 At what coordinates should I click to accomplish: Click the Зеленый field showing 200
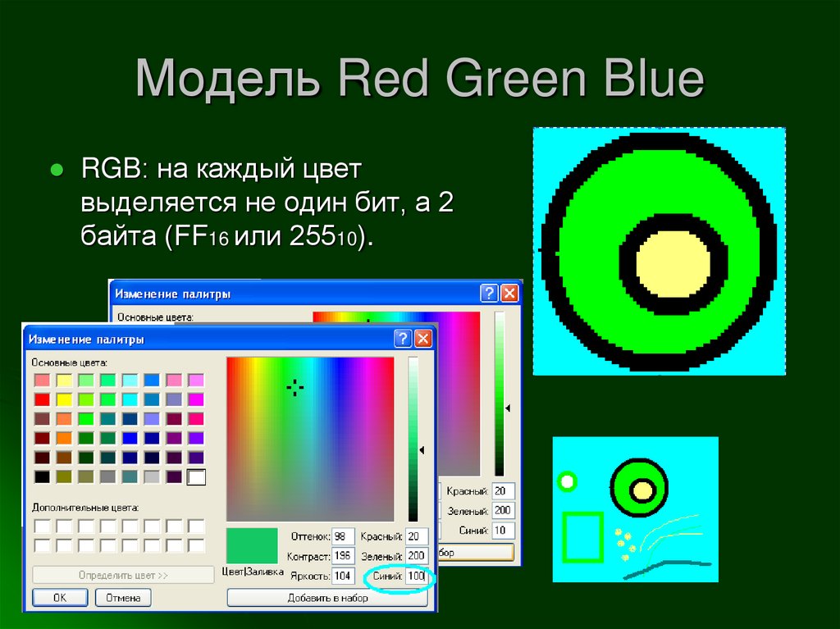click(x=418, y=555)
